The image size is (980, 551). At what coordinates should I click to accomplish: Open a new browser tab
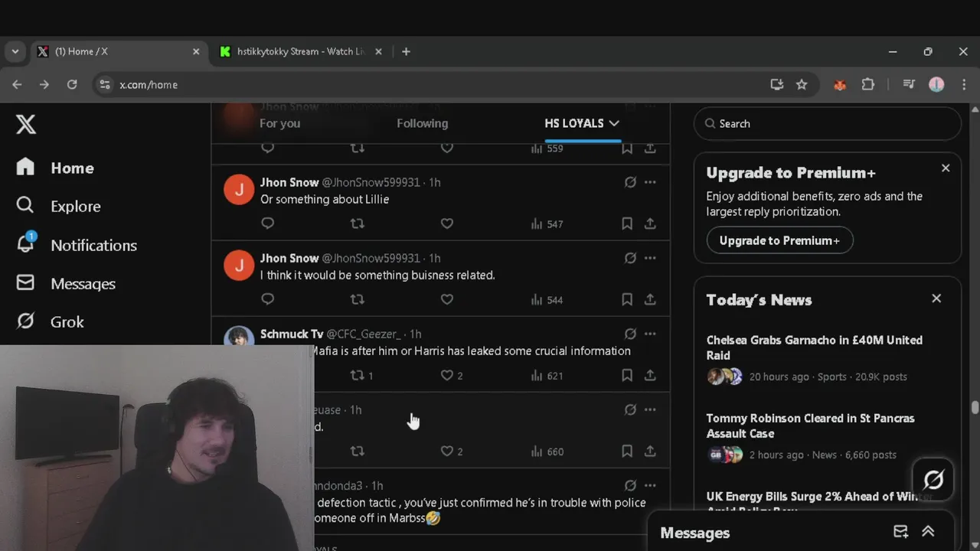point(406,51)
